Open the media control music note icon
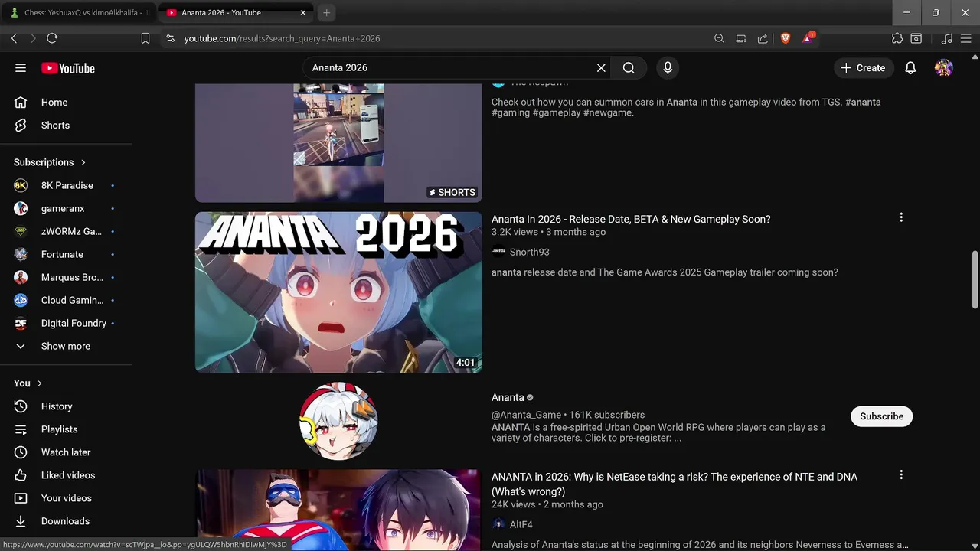The height and width of the screenshot is (551, 980). point(947,38)
